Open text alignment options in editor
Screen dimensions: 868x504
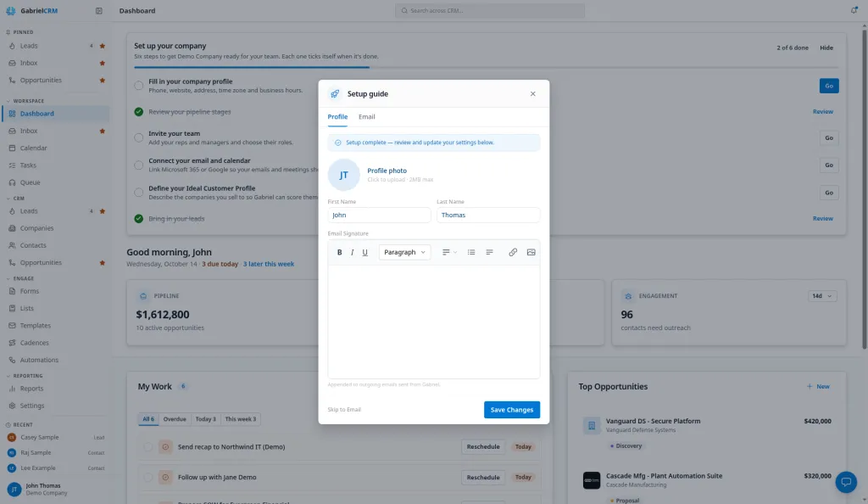pos(449,252)
